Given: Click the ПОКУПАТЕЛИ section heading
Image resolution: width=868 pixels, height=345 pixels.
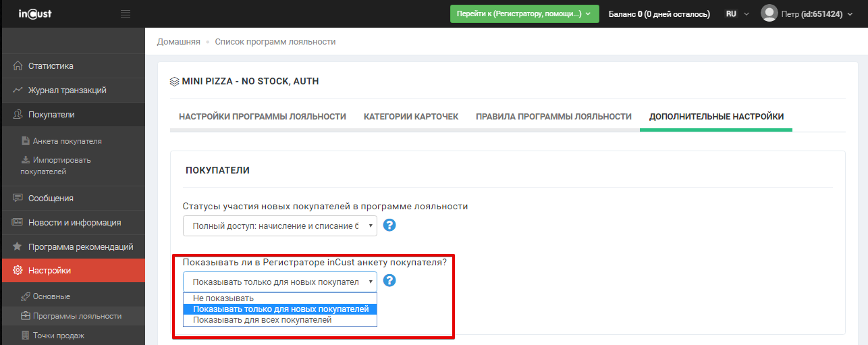Looking at the screenshot, I should [x=217, y=171].
